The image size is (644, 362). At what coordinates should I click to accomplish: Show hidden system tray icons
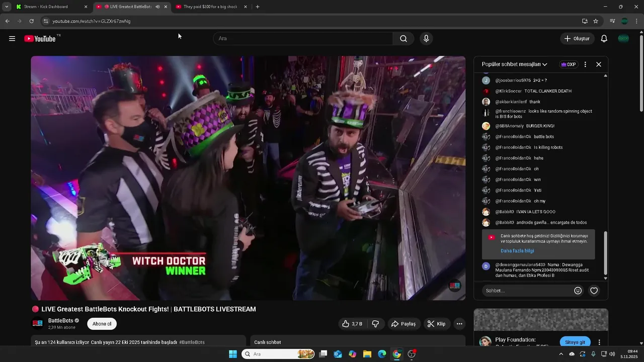point(561,354)
